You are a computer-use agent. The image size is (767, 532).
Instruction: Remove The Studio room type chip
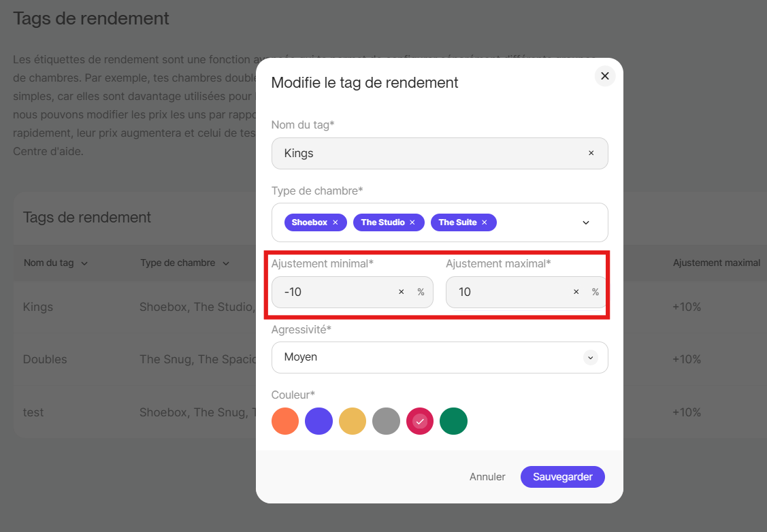point(412,222)
